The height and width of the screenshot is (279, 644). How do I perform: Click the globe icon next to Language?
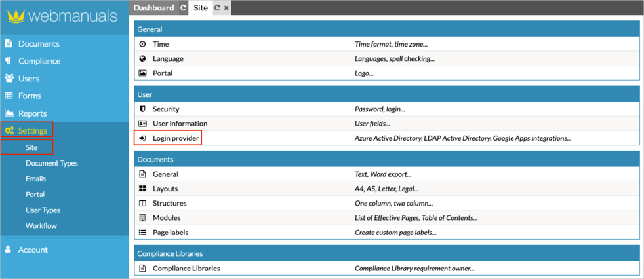pos(143,58)
